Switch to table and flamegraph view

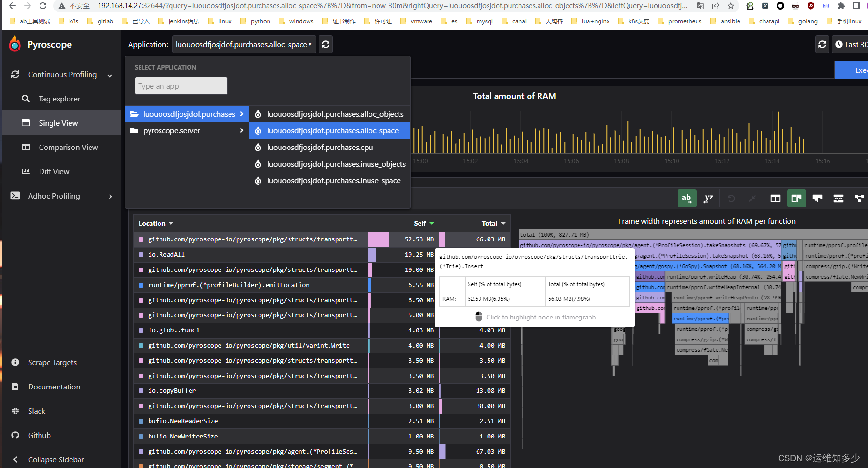point(797,198)
